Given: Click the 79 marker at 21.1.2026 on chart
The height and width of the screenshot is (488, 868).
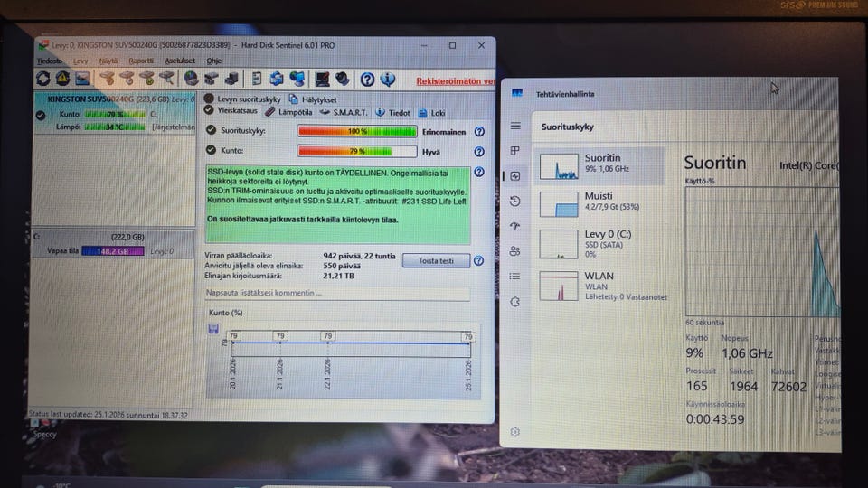Looking at the screenshot, I should tap(280, 336).
